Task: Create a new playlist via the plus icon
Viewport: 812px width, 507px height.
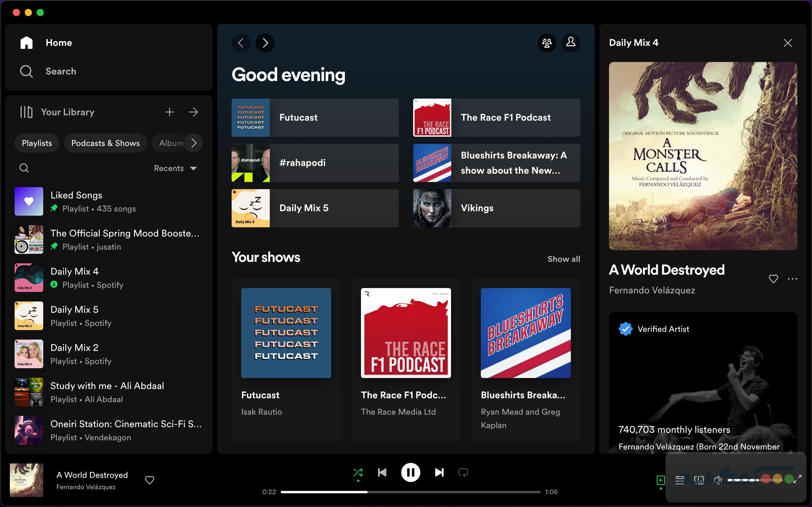Action: tap(170, 112)
